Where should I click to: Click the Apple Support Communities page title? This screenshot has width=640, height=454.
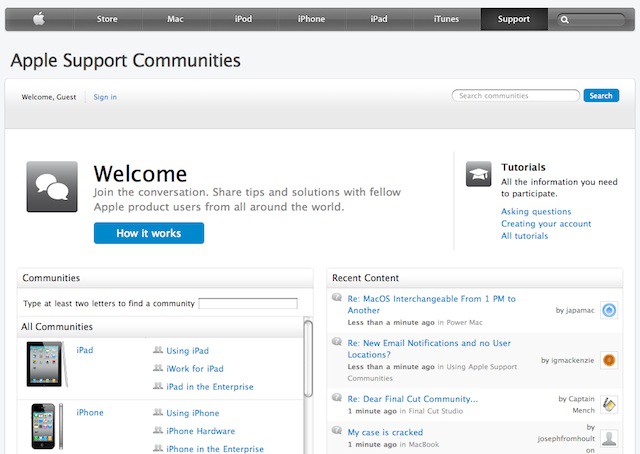click(126, 61)
